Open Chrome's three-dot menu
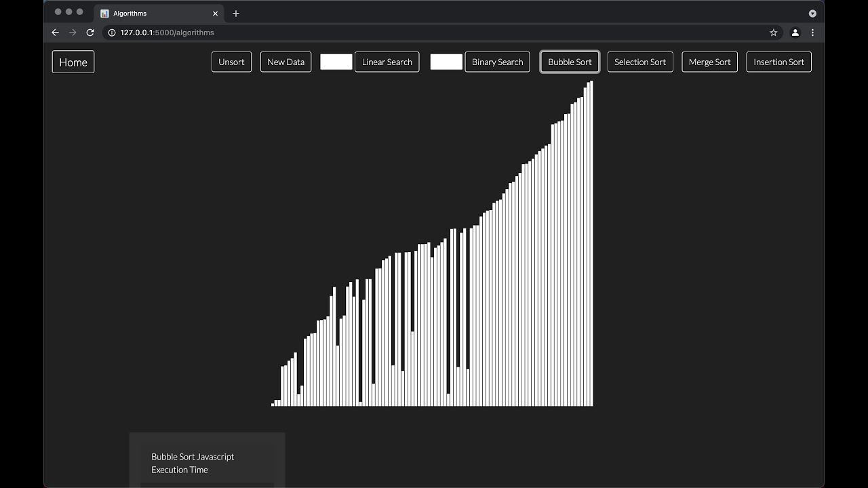 (812, 33)
